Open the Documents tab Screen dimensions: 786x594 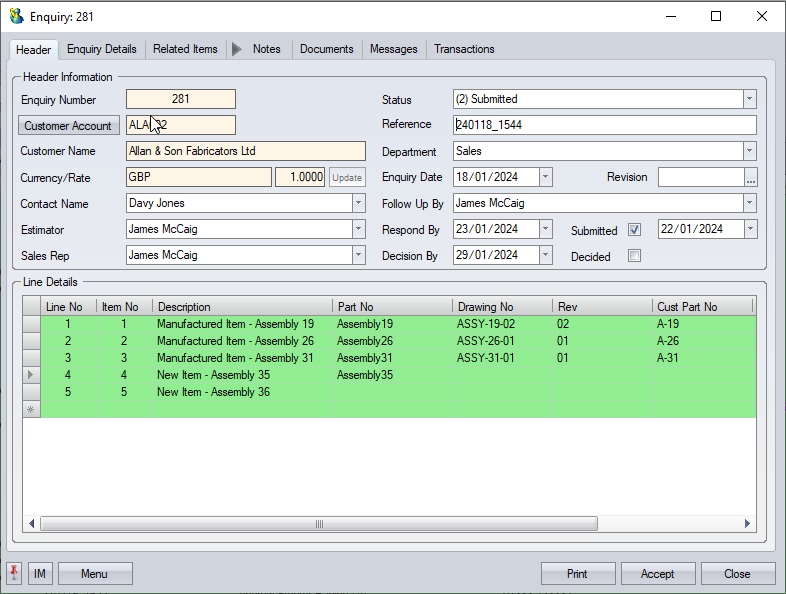pos(326,49)
